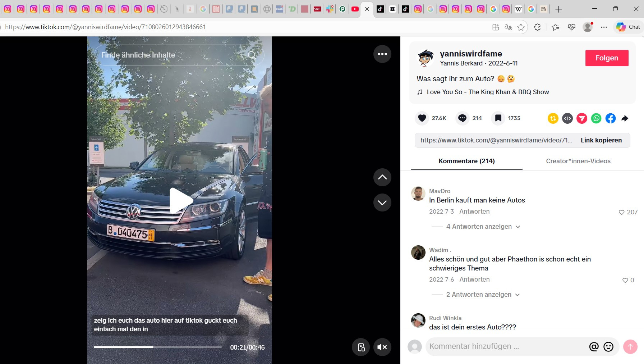Image resolution: width=644 pixels, height=364 pixels.
Task: Click the yellow repost icon
Action: pyautogui.click(x=553, y=118)
